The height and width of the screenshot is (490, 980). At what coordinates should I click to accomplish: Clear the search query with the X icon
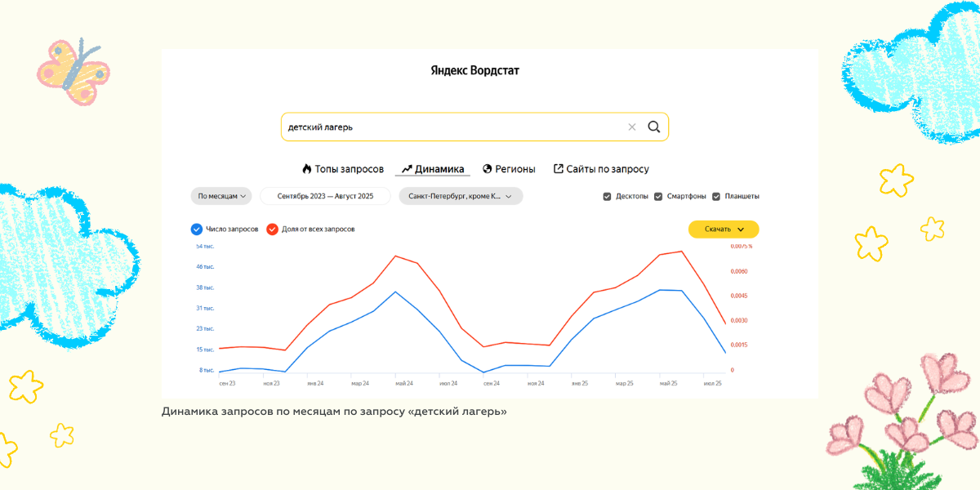(x=631, y=127)
